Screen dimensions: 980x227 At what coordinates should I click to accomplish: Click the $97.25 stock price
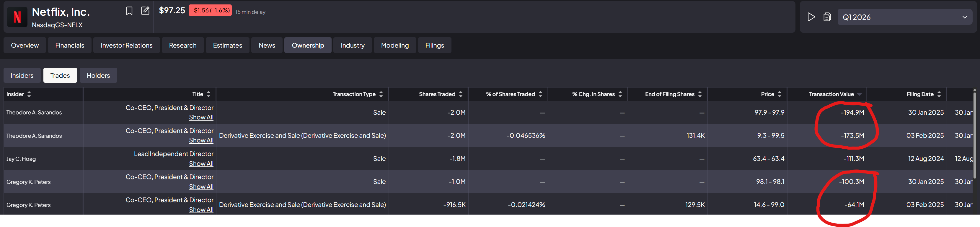(172, 11)
